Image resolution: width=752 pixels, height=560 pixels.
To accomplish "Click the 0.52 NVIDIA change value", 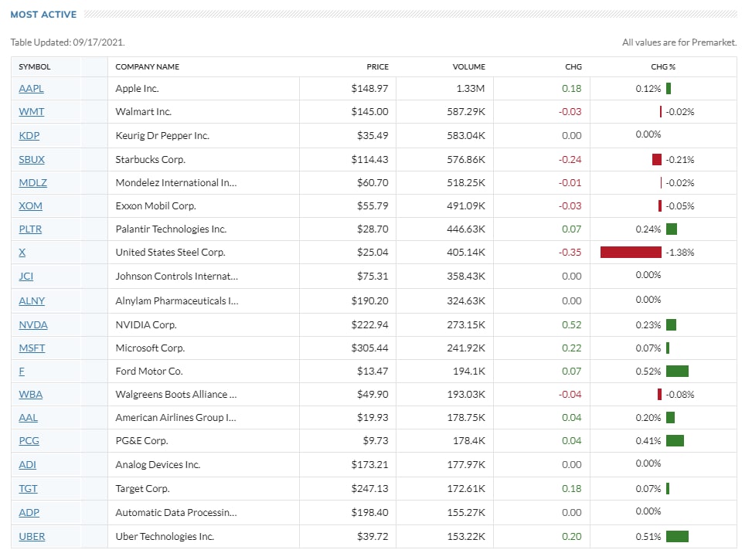I will (x=572, y=325).
